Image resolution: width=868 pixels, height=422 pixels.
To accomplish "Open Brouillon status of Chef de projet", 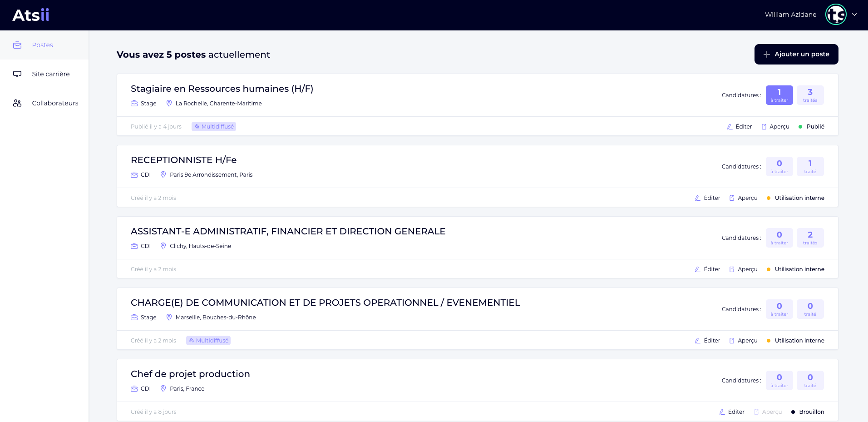I will (808, 412).
